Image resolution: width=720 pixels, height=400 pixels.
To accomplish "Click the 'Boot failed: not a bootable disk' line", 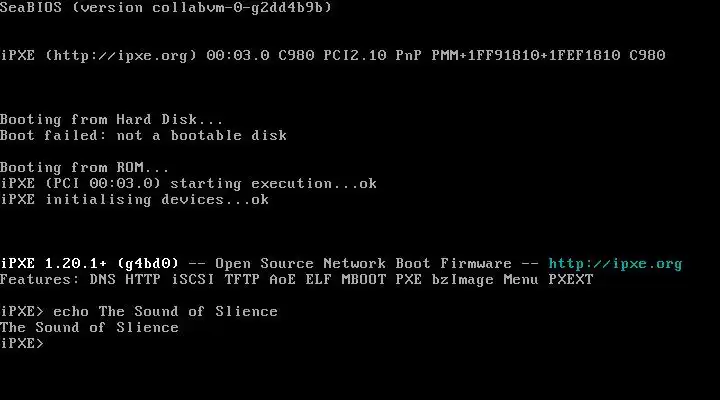I will 143,136.
